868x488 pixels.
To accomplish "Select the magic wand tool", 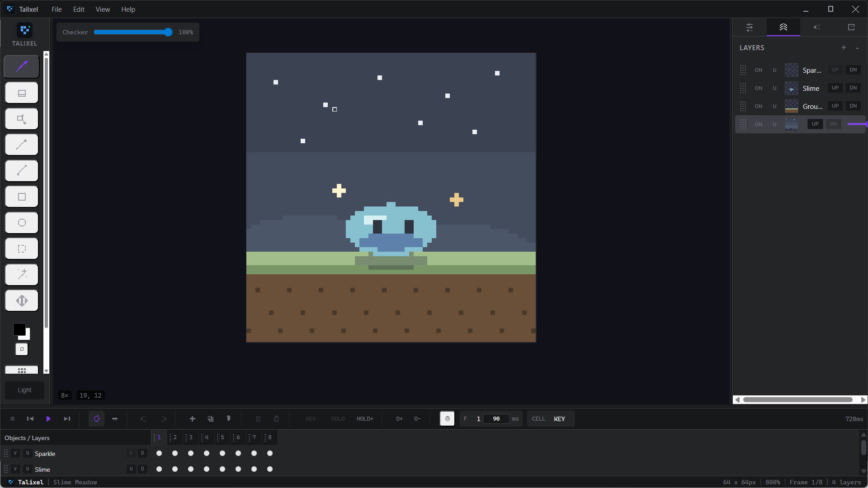I will (21, 275).
